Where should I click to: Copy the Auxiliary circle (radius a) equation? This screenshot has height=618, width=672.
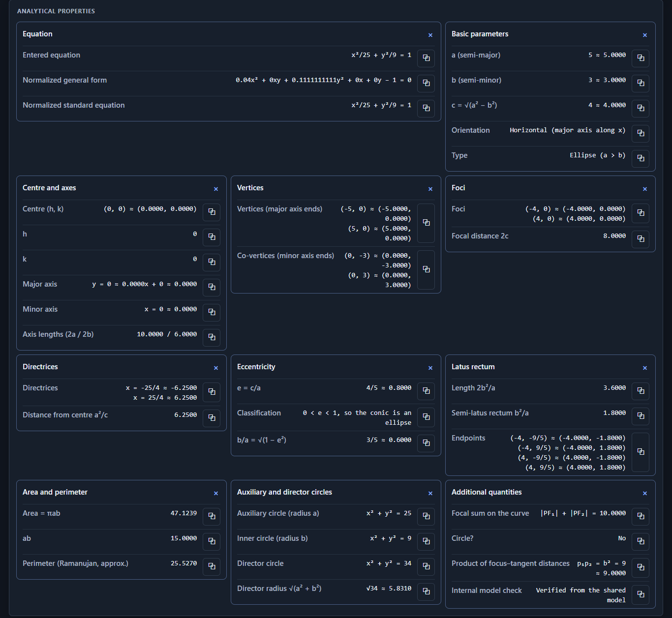point(426,516)
